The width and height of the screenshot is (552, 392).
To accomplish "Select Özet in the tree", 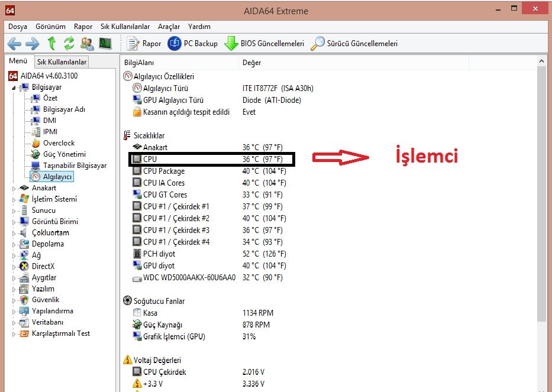I will click(44, 98).
